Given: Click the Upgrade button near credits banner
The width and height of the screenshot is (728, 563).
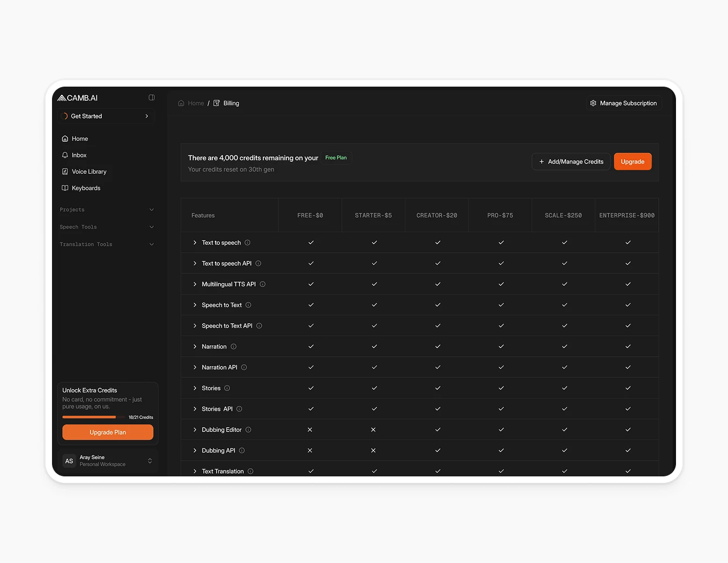Looking at the screenshot, I should tap(632, 161).
